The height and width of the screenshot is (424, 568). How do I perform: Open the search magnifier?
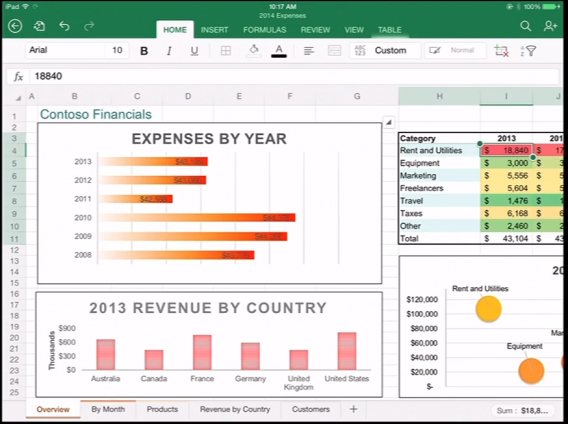(526, 26)
